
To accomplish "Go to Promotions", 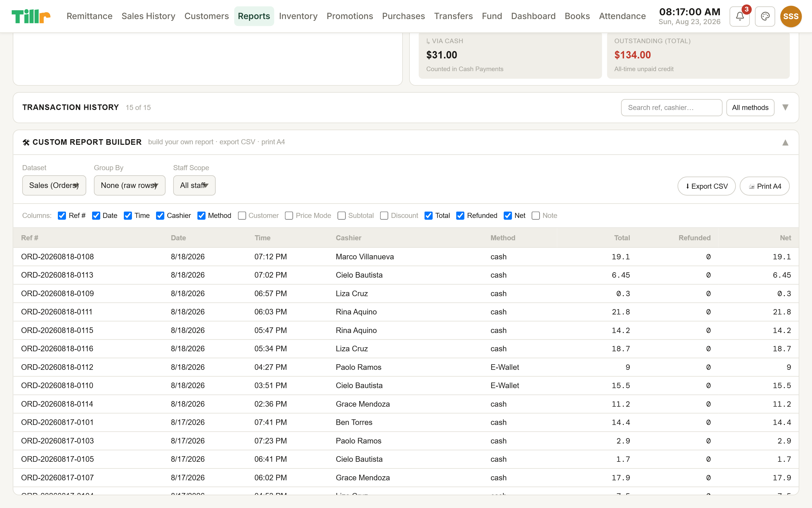I will [x=350, y=16].
